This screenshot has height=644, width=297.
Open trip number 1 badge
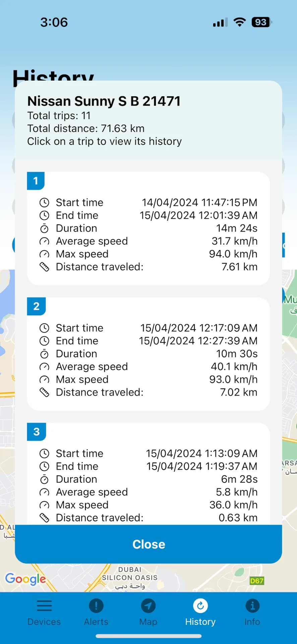[36, 181]
